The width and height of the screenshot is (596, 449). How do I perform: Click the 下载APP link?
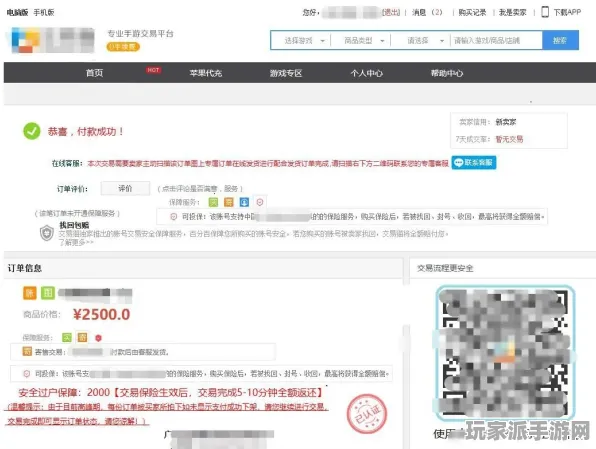pos(567,13)
